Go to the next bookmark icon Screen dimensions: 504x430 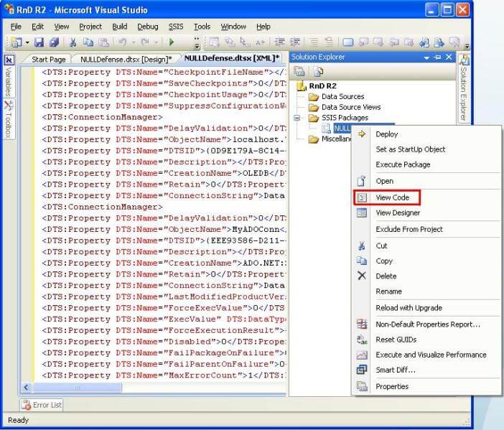tap(378, 42)
